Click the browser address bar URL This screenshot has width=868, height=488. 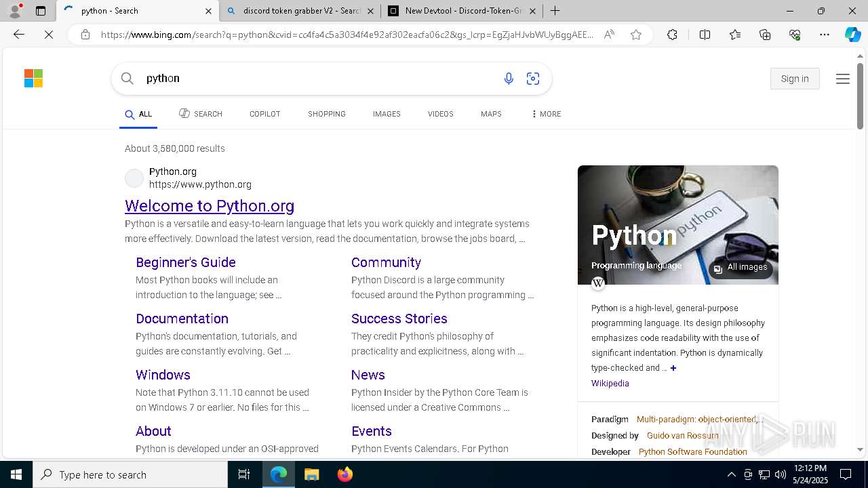pos(347,35)
